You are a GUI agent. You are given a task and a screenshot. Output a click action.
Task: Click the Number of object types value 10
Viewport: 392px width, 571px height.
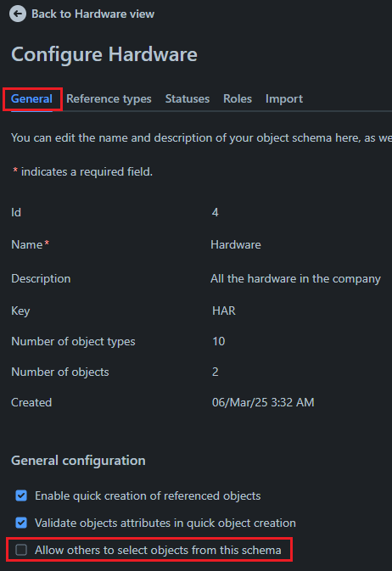[x=219, y=342]
